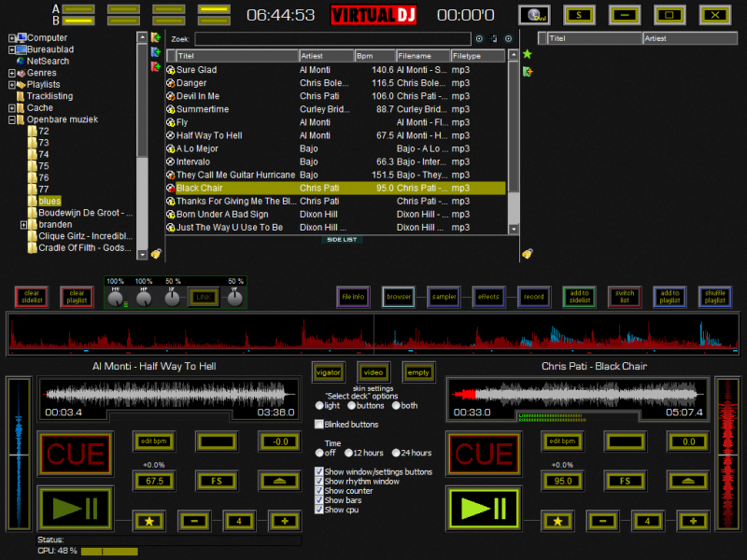The height and width of the screenshot is (560, 747).
Task: Hit CUE on the Al Monti deck
Action: coord(76,454)
